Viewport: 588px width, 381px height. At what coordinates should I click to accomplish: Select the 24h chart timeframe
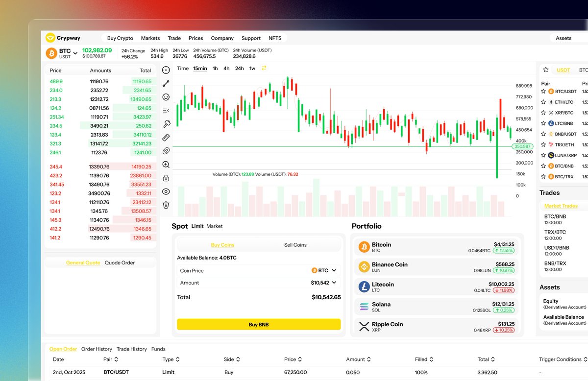click(239, 69)
